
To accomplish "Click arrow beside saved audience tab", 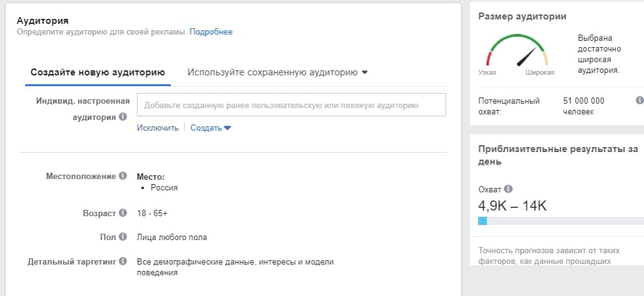I will (x=365, y=72).
